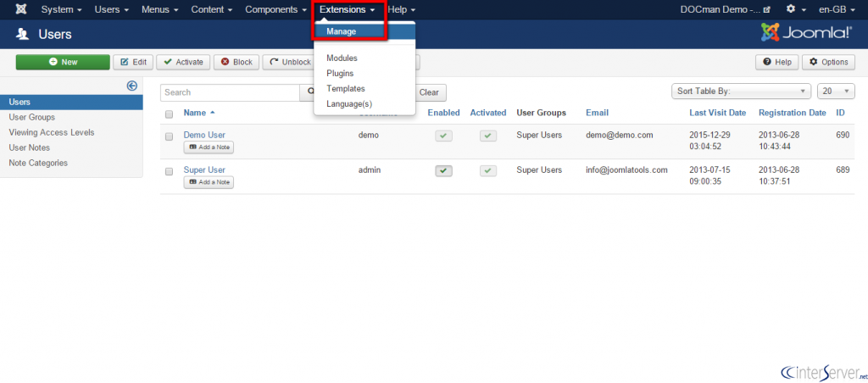The image size is (868, 383).
Task: Open Note Categories in sidebar
Action: click(38, 163)
